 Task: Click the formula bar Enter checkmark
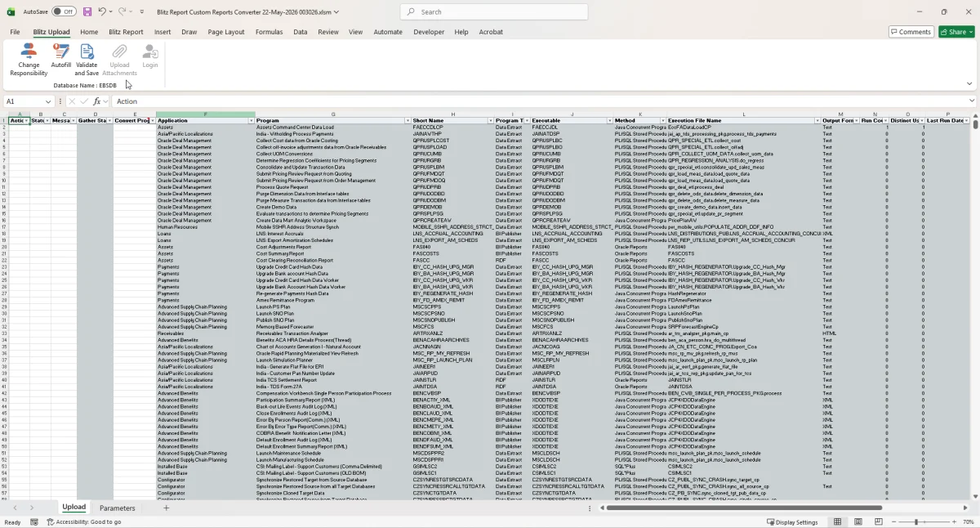tap(83, 101)
